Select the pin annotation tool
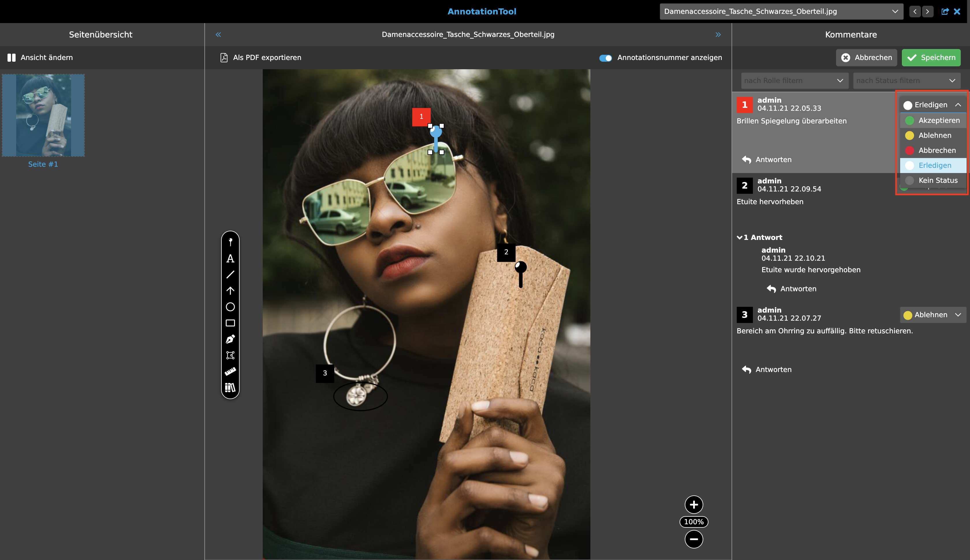Screen dimensions: 970x560 pyautogui.click(x=230, y=242)
